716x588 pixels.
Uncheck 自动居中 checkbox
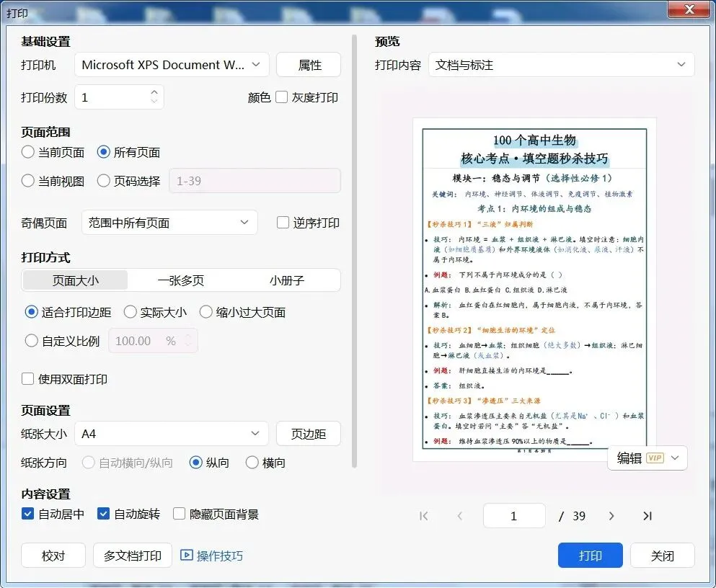coord(28,514)
